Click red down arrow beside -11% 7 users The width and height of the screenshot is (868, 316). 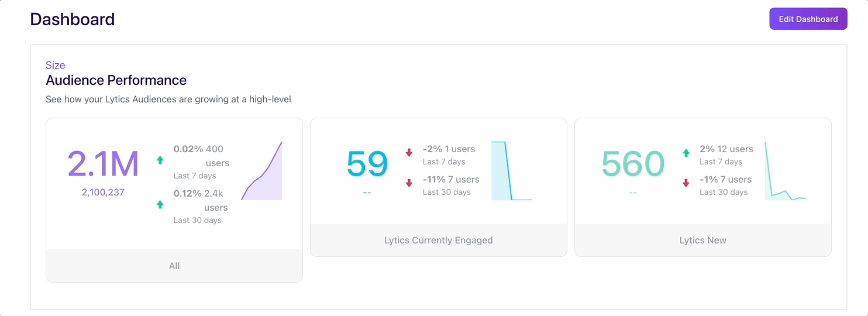point(409,183)
